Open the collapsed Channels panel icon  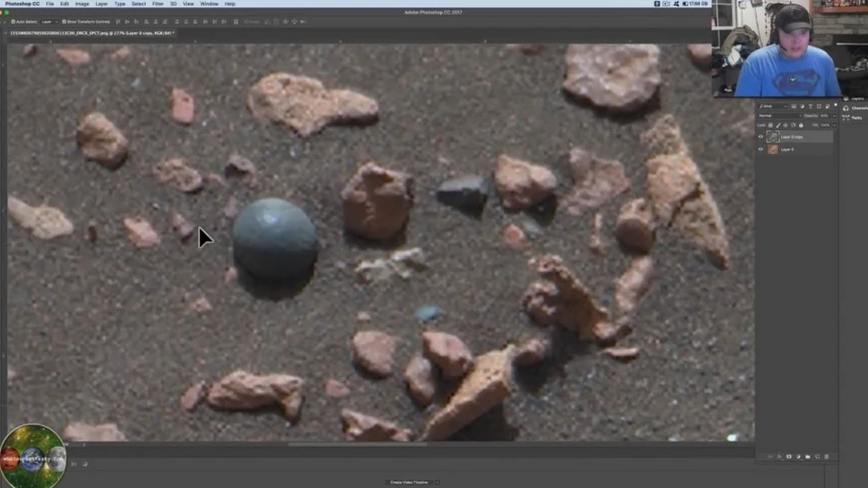coord(846,108)
